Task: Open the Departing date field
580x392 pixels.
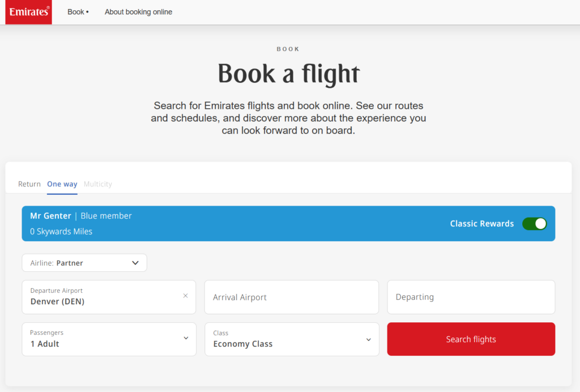Action: pos(471,297)
